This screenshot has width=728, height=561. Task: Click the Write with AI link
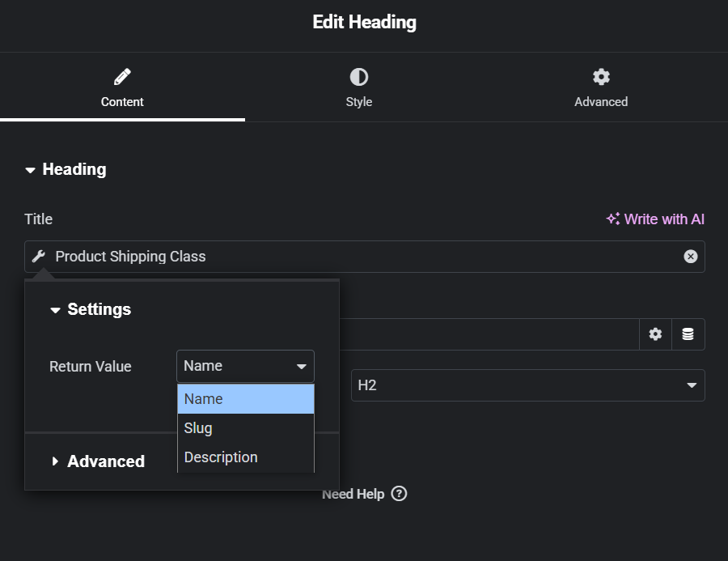coord(655,219)
